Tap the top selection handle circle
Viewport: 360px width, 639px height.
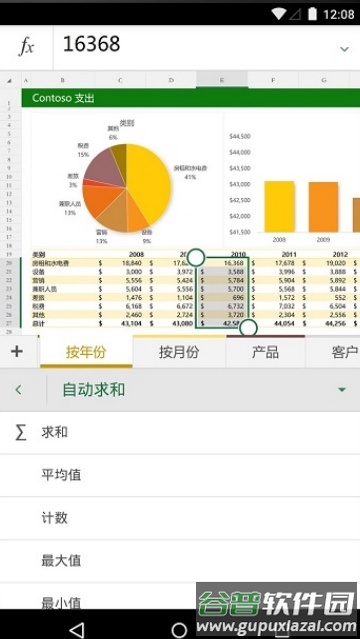coord(196,258)
